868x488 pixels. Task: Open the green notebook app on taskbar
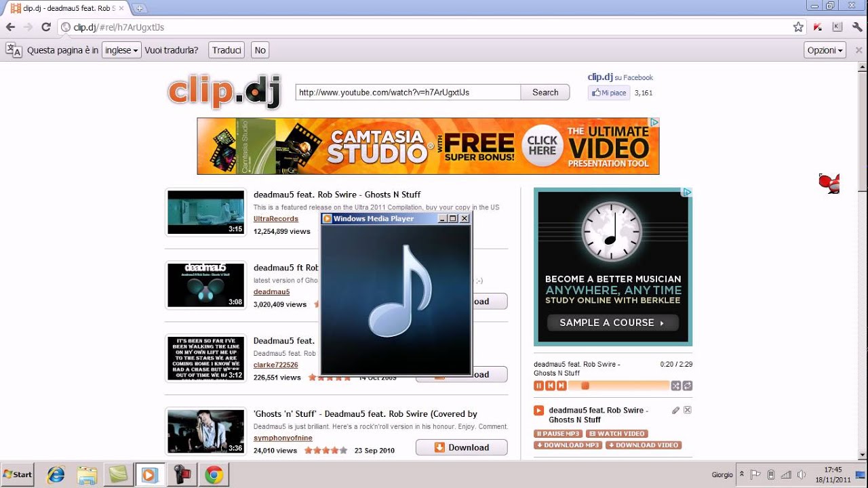pos(118,474)
